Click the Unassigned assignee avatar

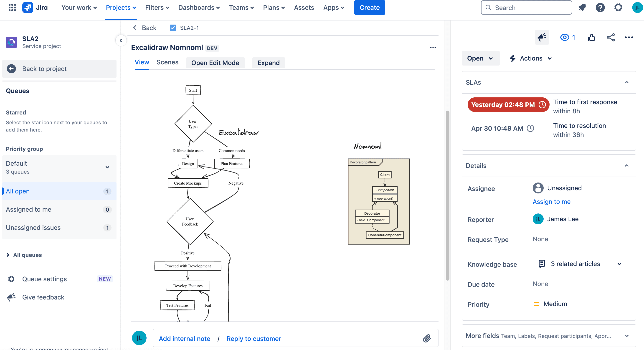pos(538,188)
